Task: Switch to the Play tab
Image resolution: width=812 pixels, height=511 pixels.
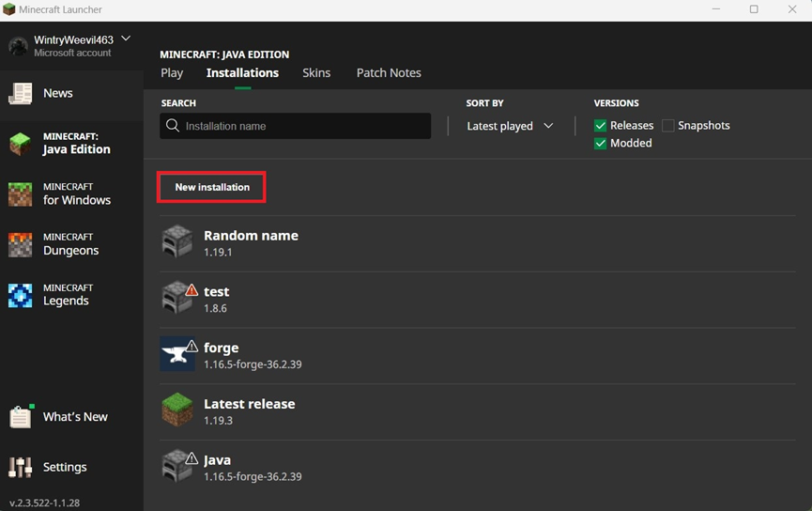Action: click(172, 73)
